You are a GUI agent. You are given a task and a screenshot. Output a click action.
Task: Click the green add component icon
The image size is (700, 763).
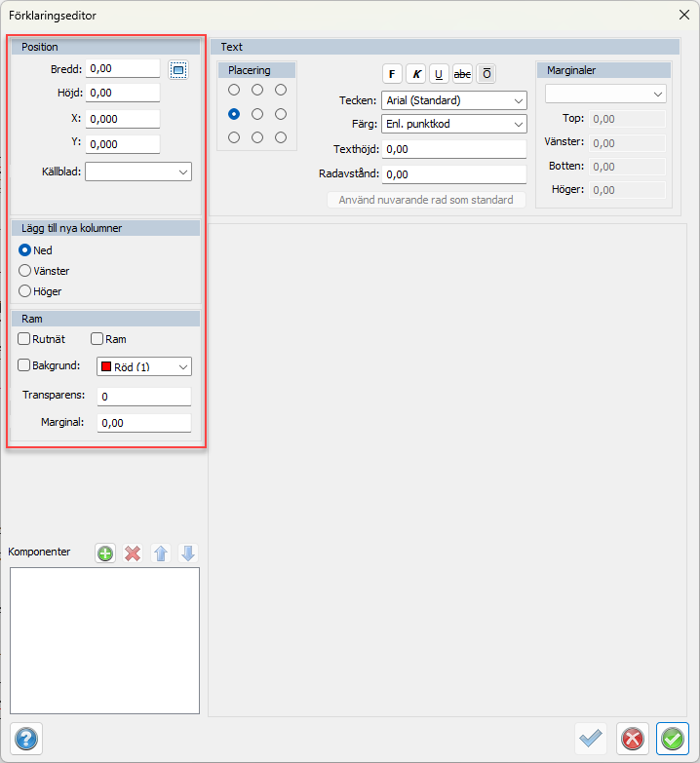tap(105, 553)
